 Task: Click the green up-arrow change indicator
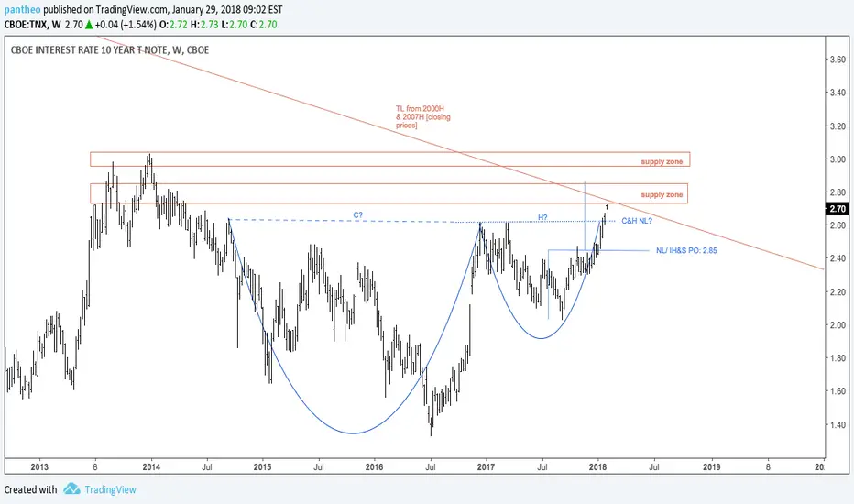(x=89, y=25)
